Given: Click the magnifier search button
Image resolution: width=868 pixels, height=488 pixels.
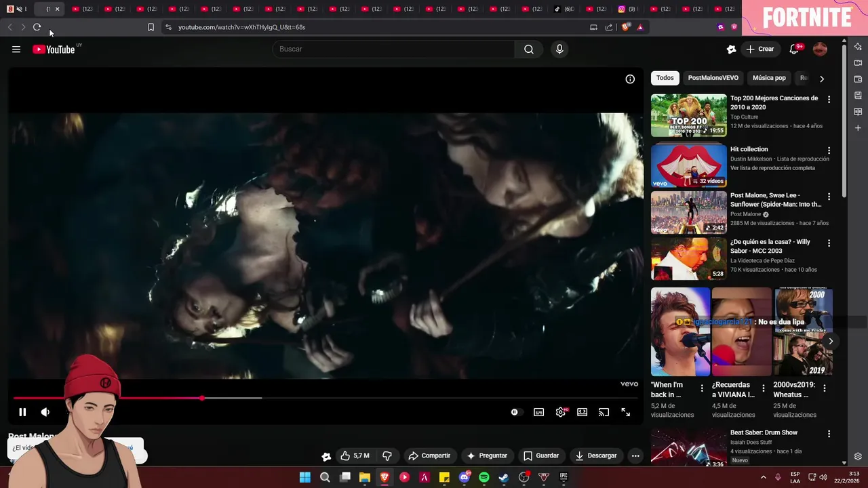Looking at the screenshot, I should (529, 49).
